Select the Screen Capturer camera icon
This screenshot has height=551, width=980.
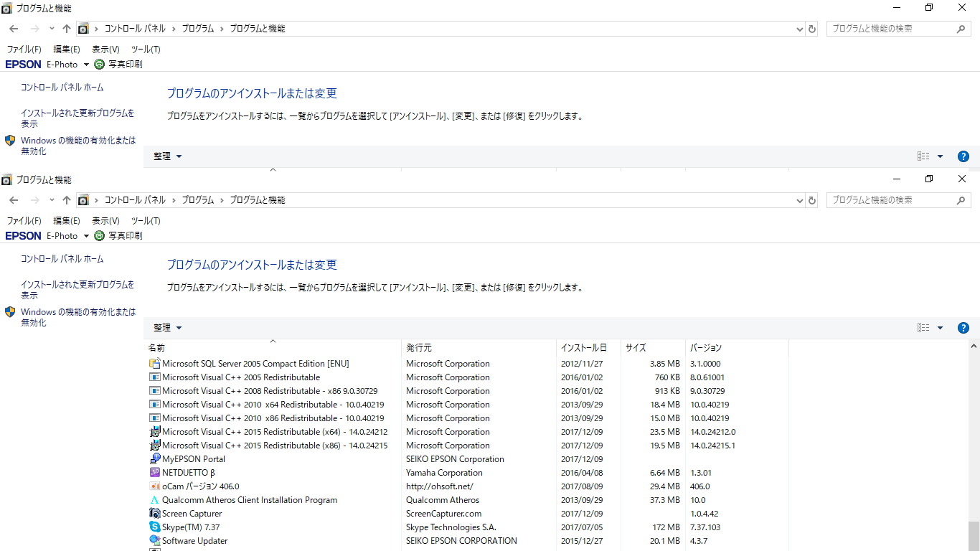[154, 514]
